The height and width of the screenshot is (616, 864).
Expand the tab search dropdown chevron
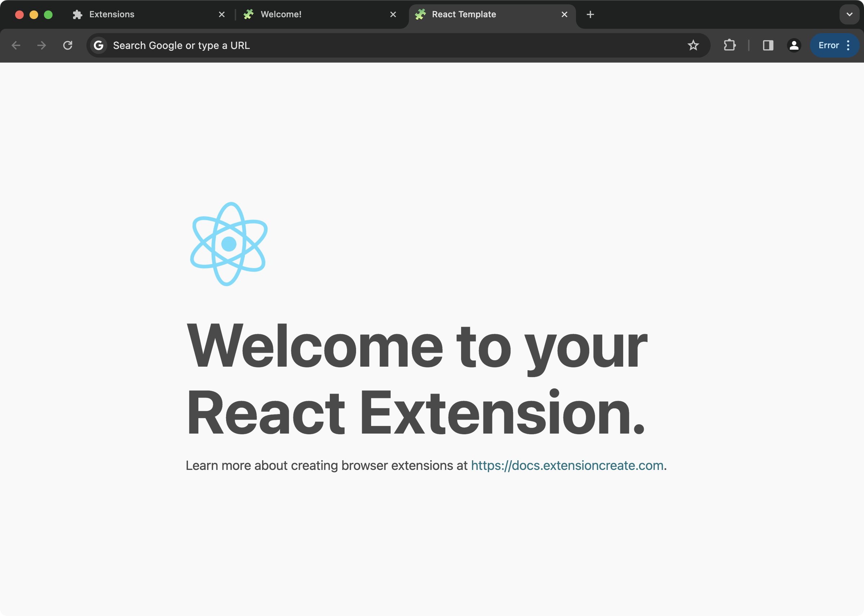(x=849, y=14)
